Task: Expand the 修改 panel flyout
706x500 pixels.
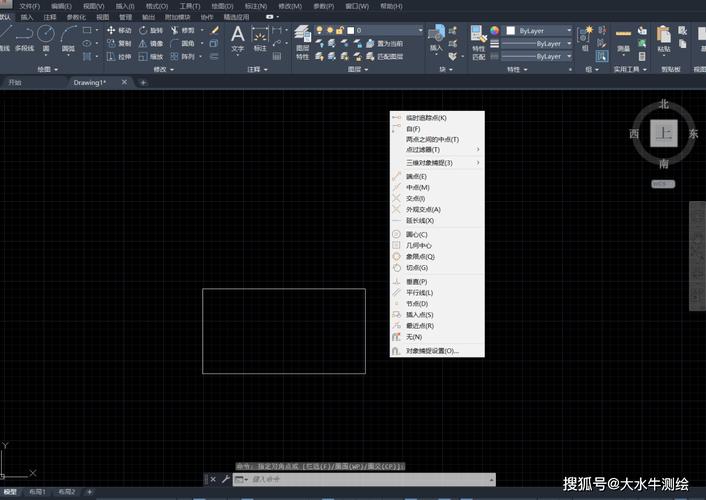Action: click(163, 69)
